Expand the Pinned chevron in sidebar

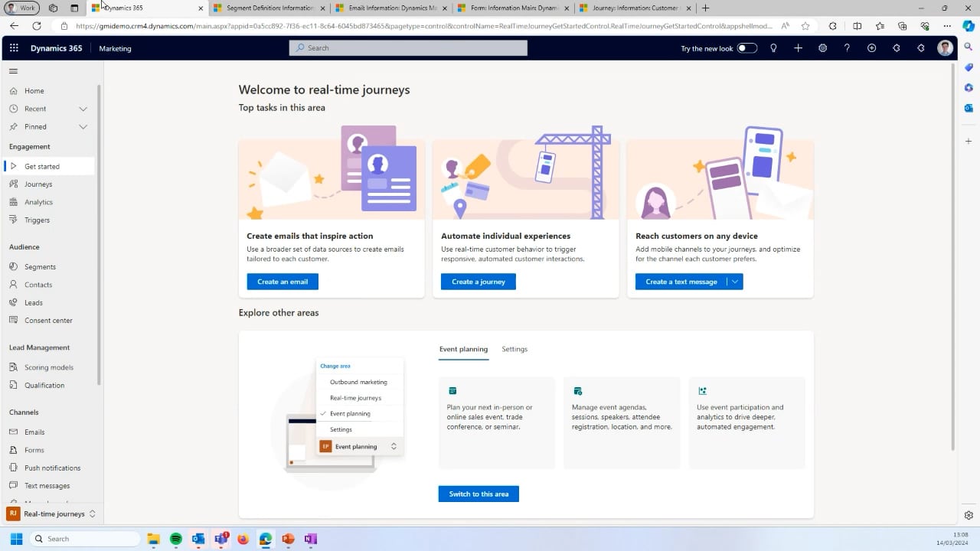pos(83,126)
